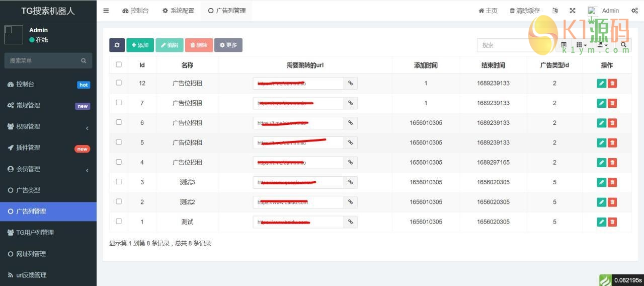Check the checkbox for row Id 5
The image size is (644, 286).
pos(119,142)
